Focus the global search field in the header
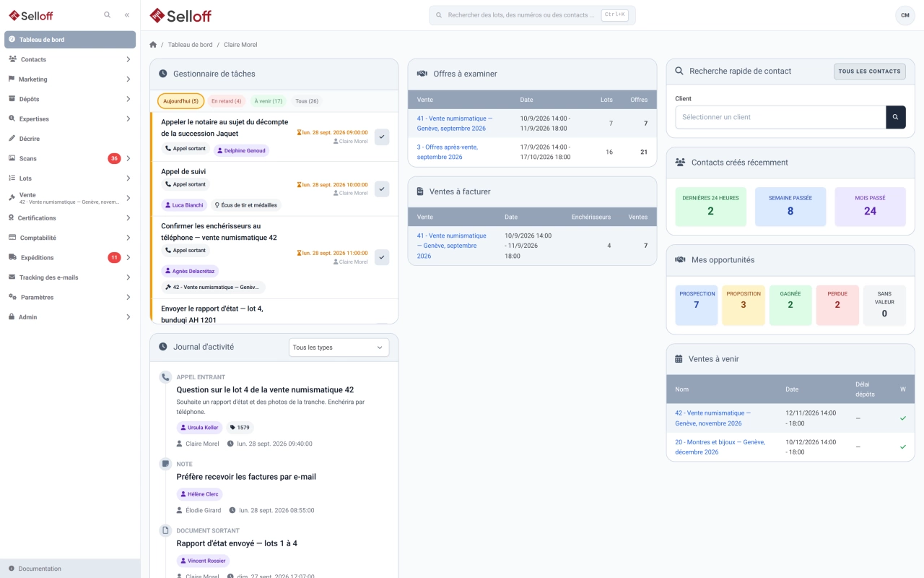This screenshot has width=924, height=578. (x=532, y=15)
